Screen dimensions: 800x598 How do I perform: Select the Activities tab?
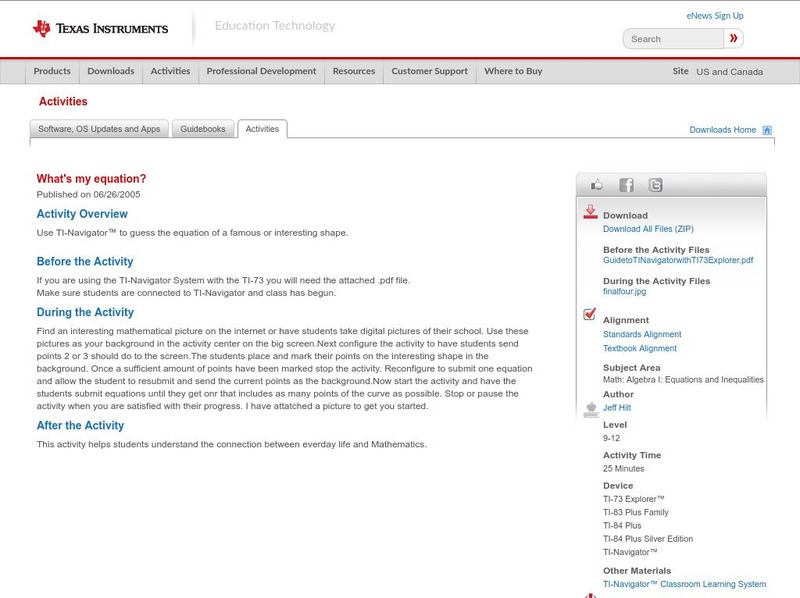click(262, 129)
